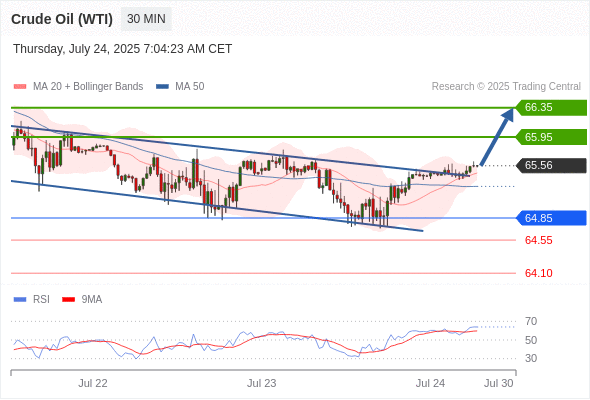Image resolution: width=590 pixels, height=400 pixels.
Task: Click the 64.55 red support label
Action: tap(538, 240)
